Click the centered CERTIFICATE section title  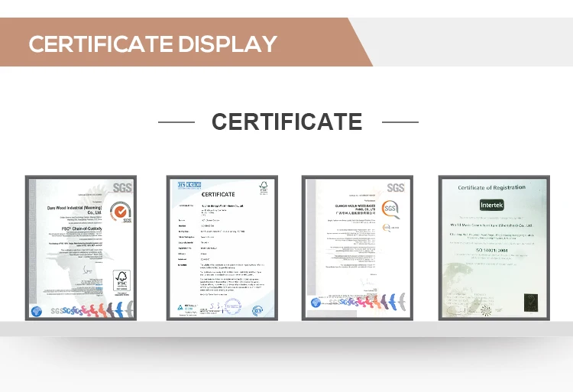[287, 121]
